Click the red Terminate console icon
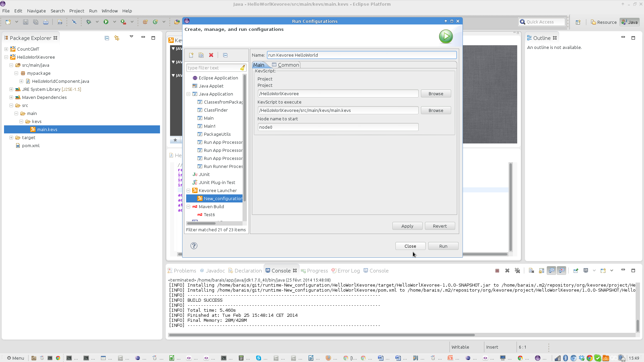Image resolution: width=644 pixels, height=362 pixels. click(497, 271)
